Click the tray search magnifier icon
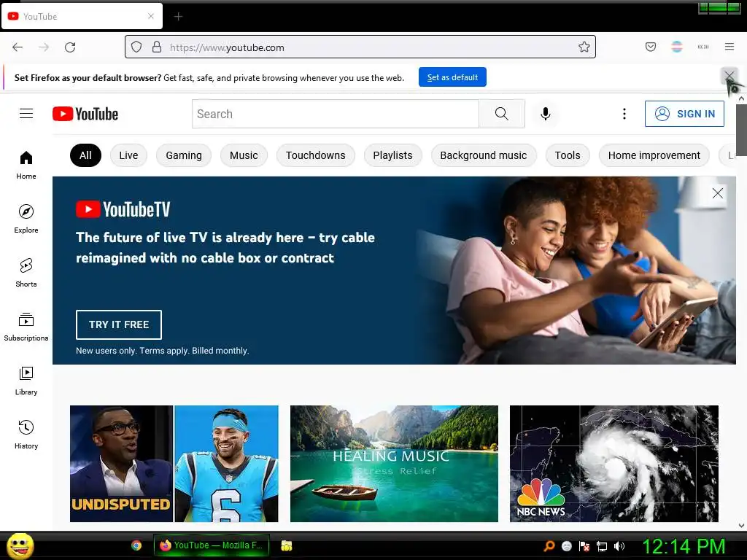Viewport: 747px width, 560px height. [x=549, y=546]
